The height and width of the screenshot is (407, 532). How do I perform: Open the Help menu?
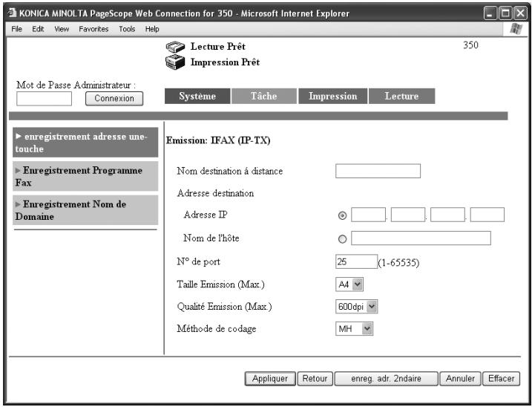152,29
